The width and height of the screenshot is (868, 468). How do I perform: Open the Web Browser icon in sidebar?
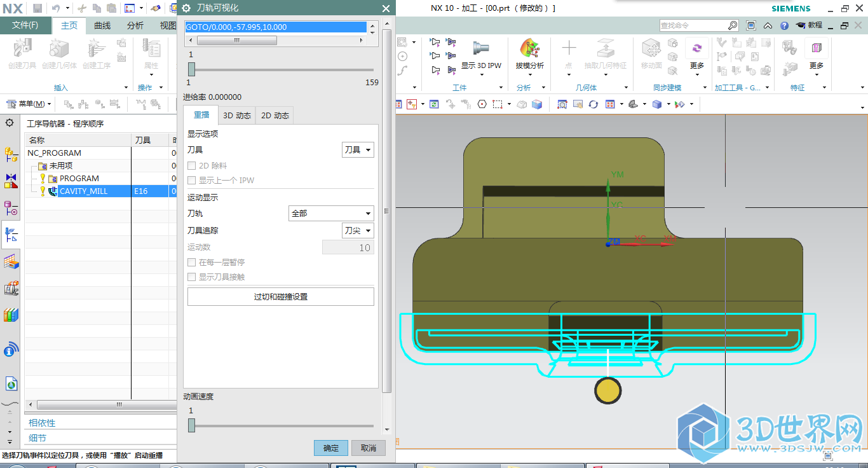[x=11, y=383]
